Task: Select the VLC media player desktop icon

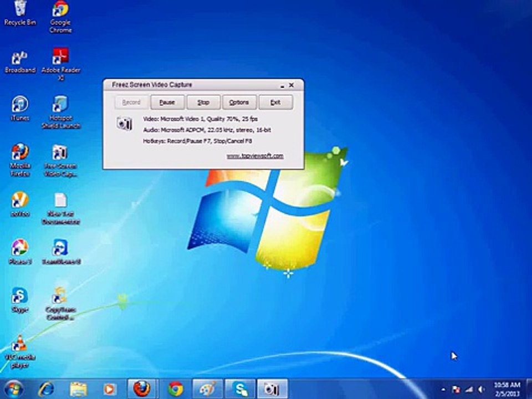Action: point(20,352)
